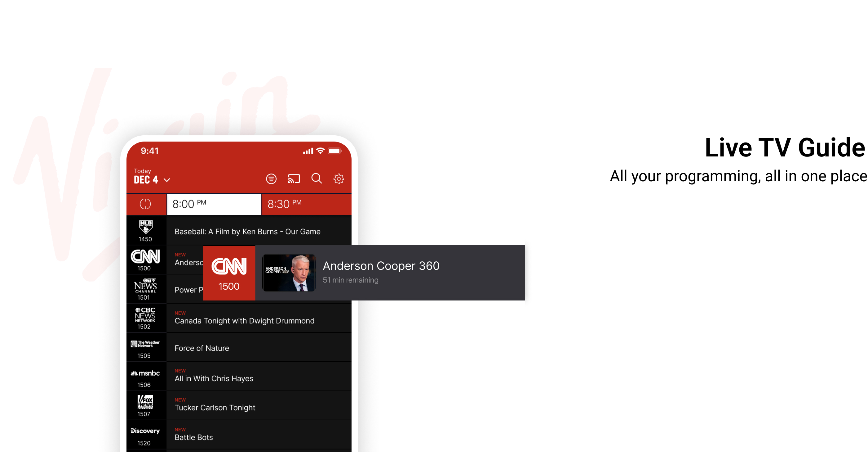Expand the DEC 4 date dropdown chevron
The width and height of the screenshot is (868, 452).
click(x=167, y=180)
